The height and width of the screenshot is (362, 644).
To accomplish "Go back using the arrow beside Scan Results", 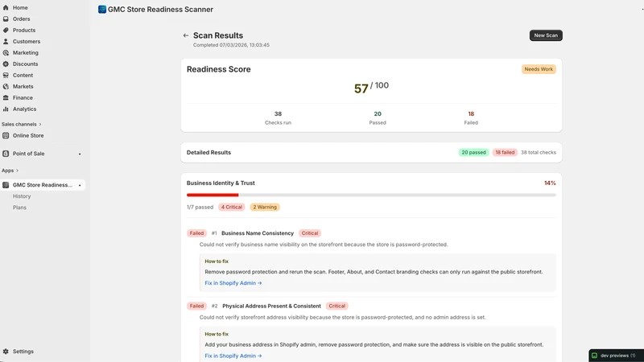I will (186, 35).
